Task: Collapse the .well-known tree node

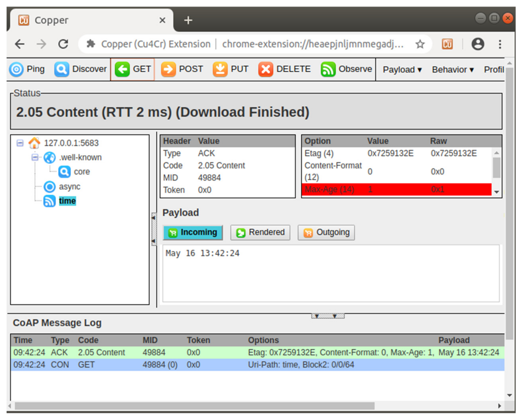Action: tap(35, 157)
